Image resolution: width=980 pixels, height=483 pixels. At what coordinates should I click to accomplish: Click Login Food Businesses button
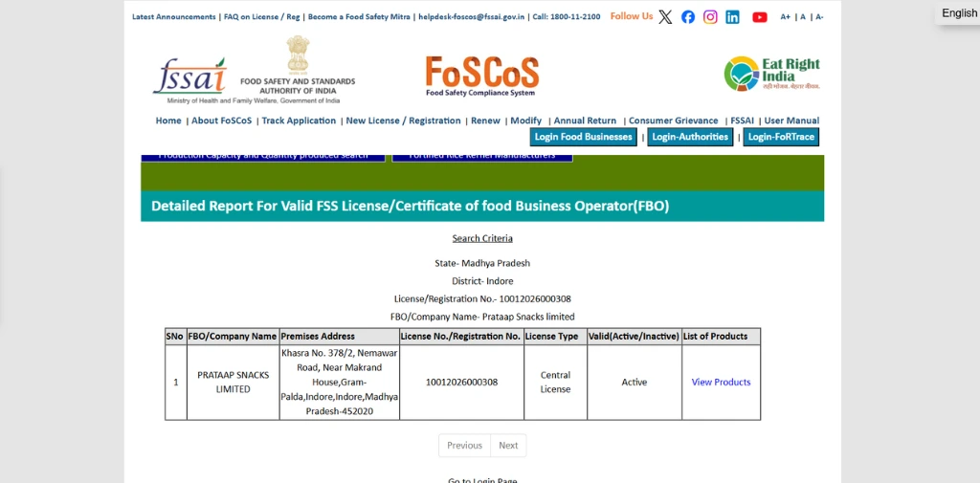583,137
